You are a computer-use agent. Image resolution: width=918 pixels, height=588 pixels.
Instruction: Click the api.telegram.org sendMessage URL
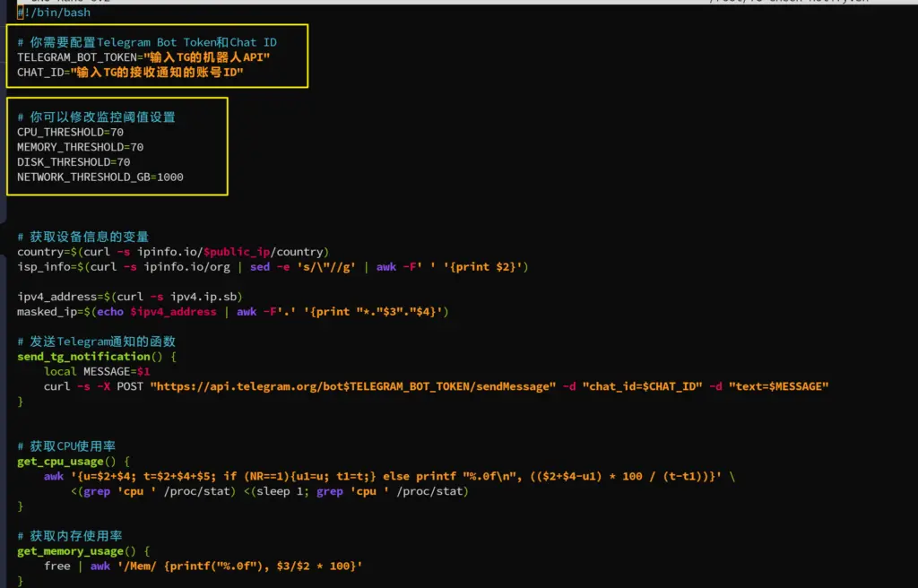tap(352, 386)
